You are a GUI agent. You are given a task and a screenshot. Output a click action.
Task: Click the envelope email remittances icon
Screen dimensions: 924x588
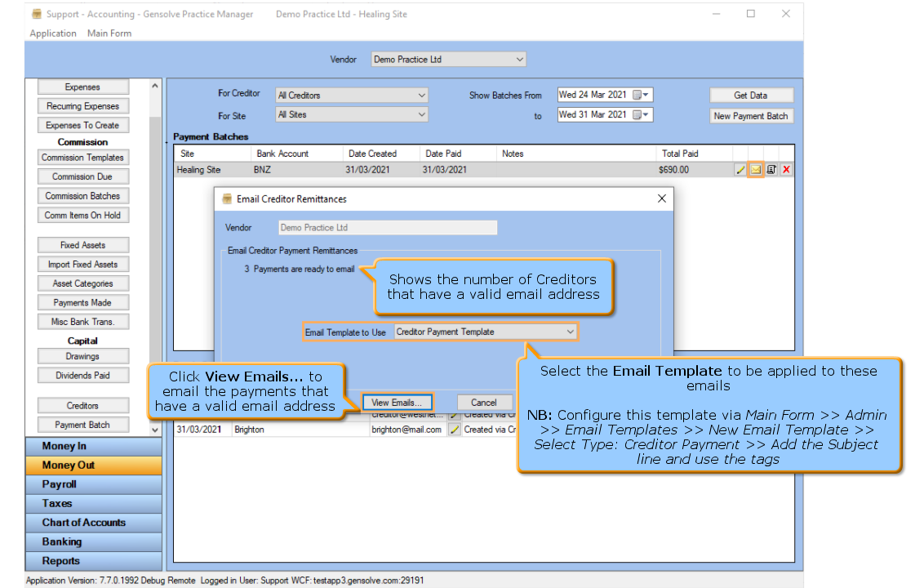point(756,170)
